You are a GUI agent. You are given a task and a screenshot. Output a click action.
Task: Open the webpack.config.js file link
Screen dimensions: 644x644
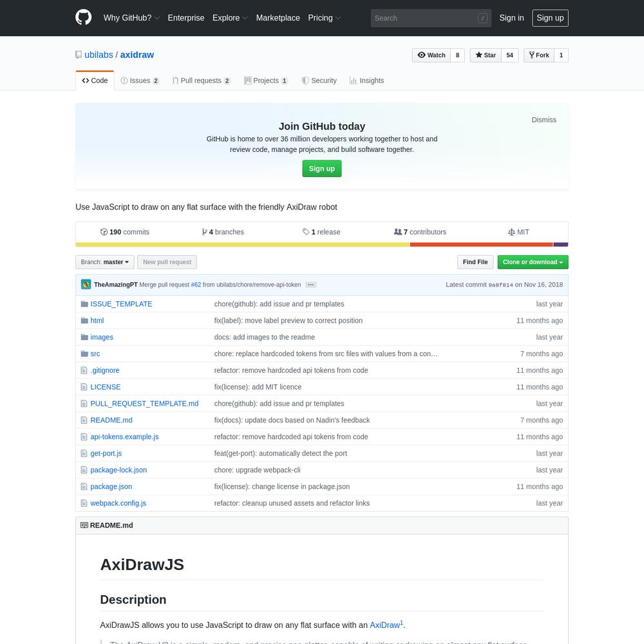[x=118, y=503]
